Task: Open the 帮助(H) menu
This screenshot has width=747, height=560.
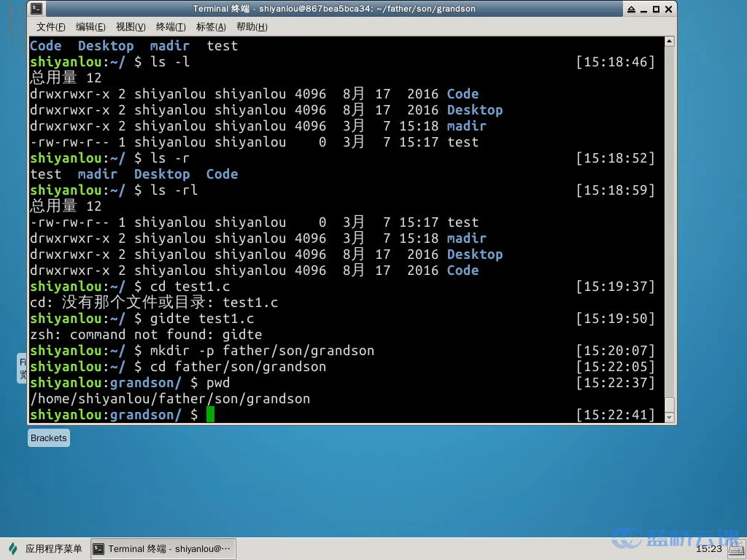Action: 252,27
